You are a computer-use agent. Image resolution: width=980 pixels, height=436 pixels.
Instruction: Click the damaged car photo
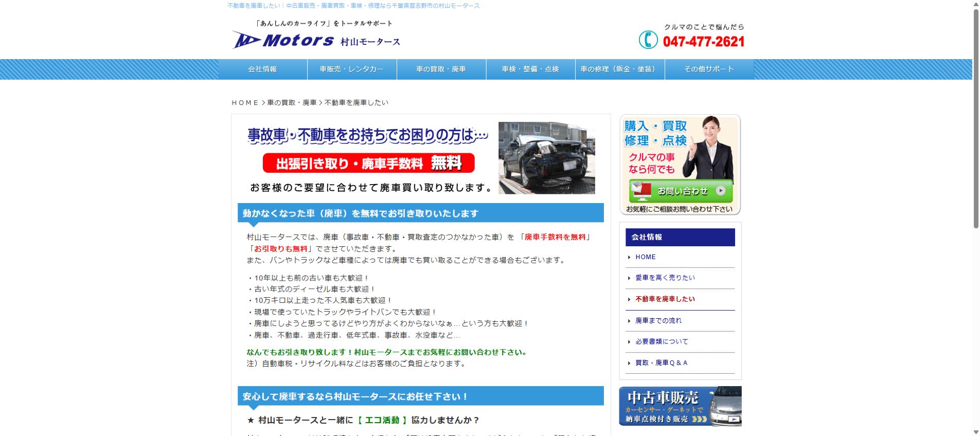(x=546, y=158)
